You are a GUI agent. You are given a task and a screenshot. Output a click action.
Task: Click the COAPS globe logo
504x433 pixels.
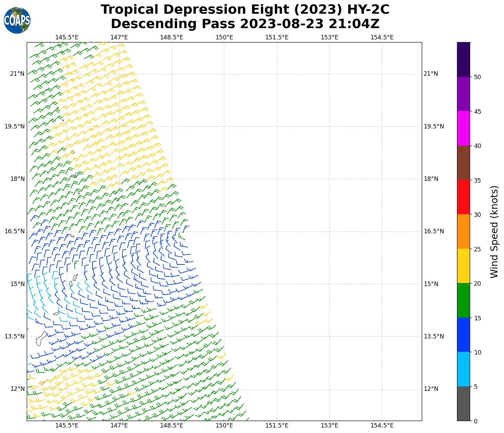(x=17, y=21)
